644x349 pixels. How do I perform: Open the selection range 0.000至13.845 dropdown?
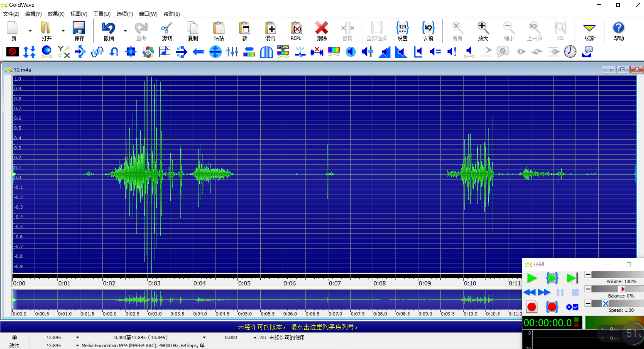[x=204, y=337]
